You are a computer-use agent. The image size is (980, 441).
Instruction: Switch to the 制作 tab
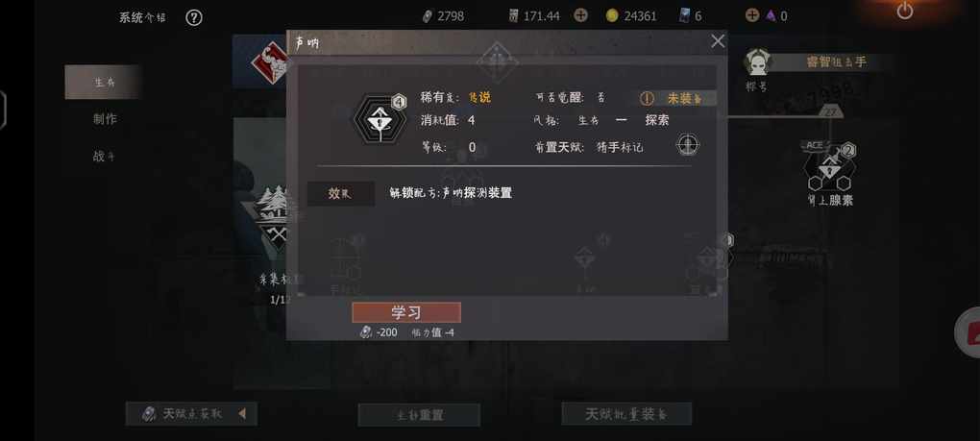tap(105, 119)
